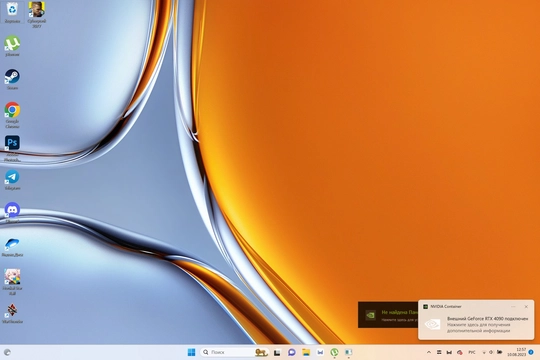Select the Steam desktop shortcut
The image size is (540, 360).
[12, 79]
